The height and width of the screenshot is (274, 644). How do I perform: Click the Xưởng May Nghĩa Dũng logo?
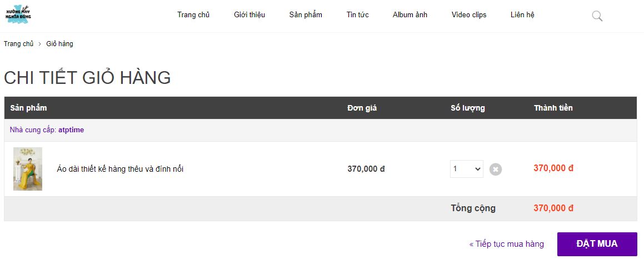tap(18, 14)
